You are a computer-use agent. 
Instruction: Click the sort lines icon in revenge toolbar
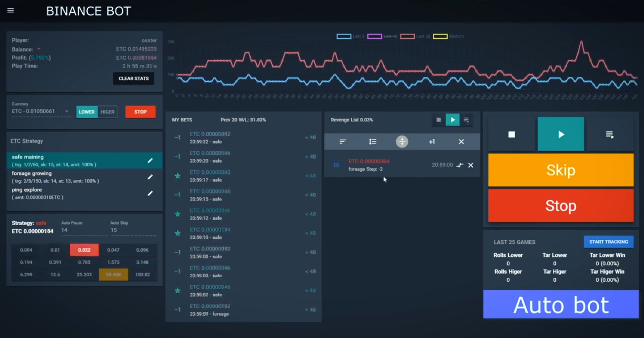click(343, 142)
